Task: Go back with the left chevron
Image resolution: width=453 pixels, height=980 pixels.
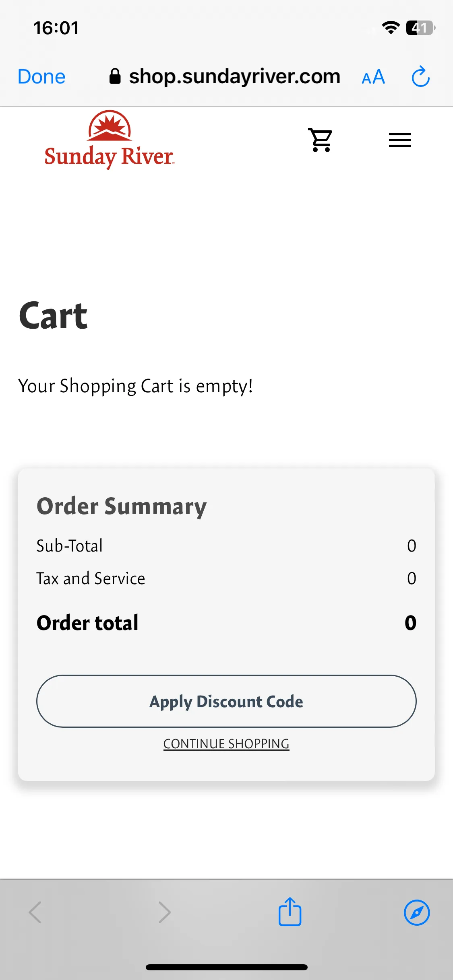Action: (35, 912)
